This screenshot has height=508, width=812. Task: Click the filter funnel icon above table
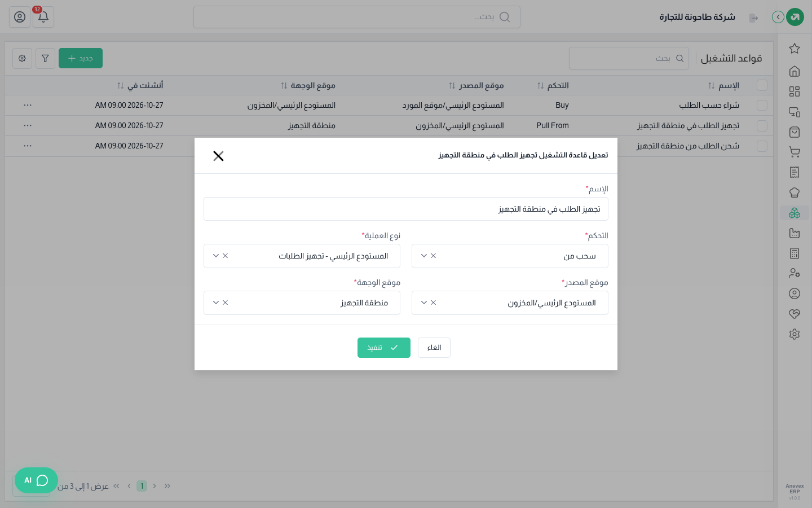(x=45, y=58)
